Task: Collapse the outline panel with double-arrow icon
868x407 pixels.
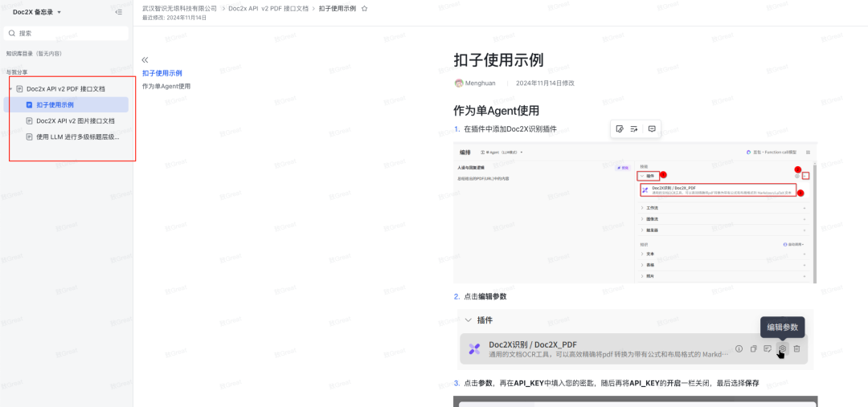Action: pos(145,59)
